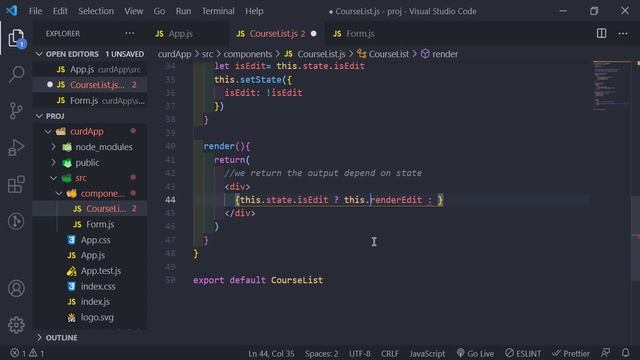The width and height of the screenshot is (640, 360).
Task: Collapse the src folder
Action: tap(90, 178)
